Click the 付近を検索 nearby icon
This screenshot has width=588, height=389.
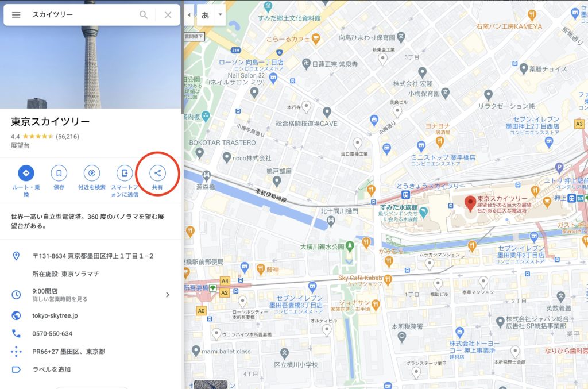point(92,173)
